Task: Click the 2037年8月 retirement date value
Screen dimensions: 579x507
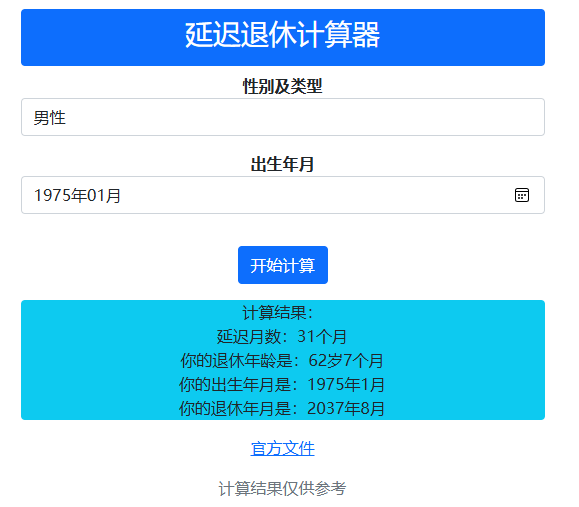Action: (346, 409)
